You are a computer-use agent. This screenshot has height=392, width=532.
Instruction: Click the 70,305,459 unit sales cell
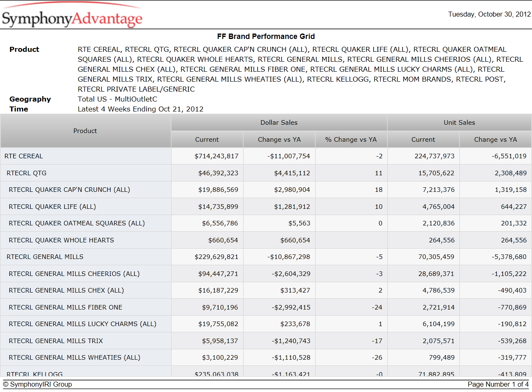point(423,257)
